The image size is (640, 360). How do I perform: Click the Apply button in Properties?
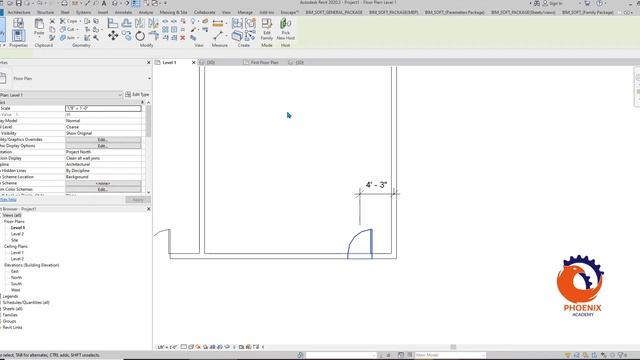click(x=138, y=200)
